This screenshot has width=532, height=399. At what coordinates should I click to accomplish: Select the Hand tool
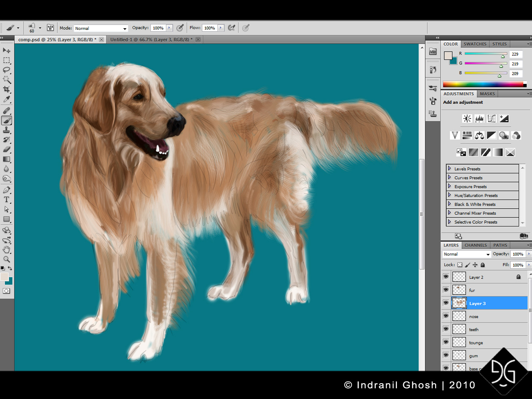6,249
